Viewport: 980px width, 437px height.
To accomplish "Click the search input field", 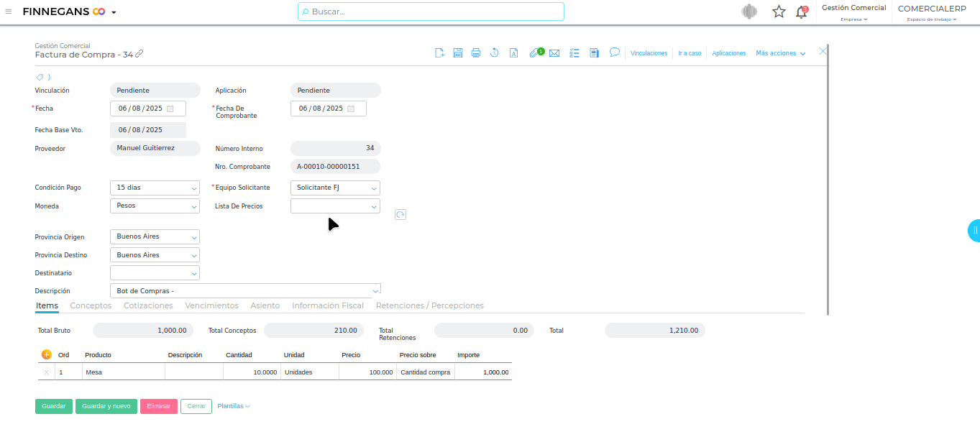I will (431, 11).
